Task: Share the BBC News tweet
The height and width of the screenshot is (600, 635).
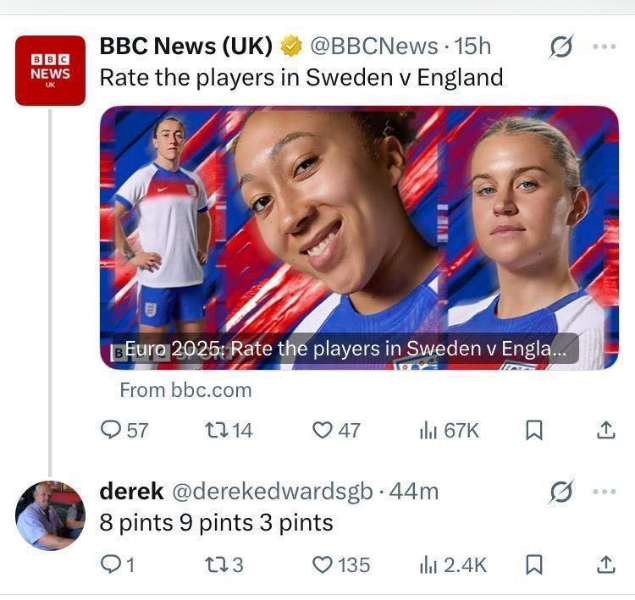Action: 606,430
